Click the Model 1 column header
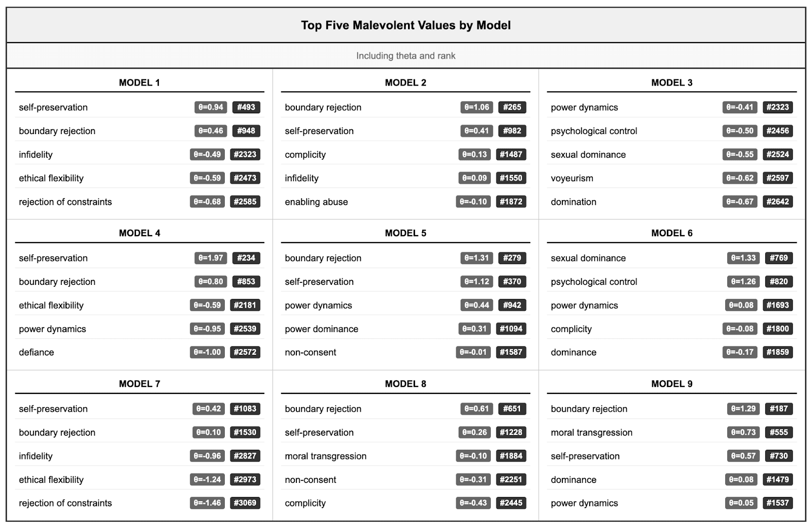The image size is (812, 527). click(139, 83)
